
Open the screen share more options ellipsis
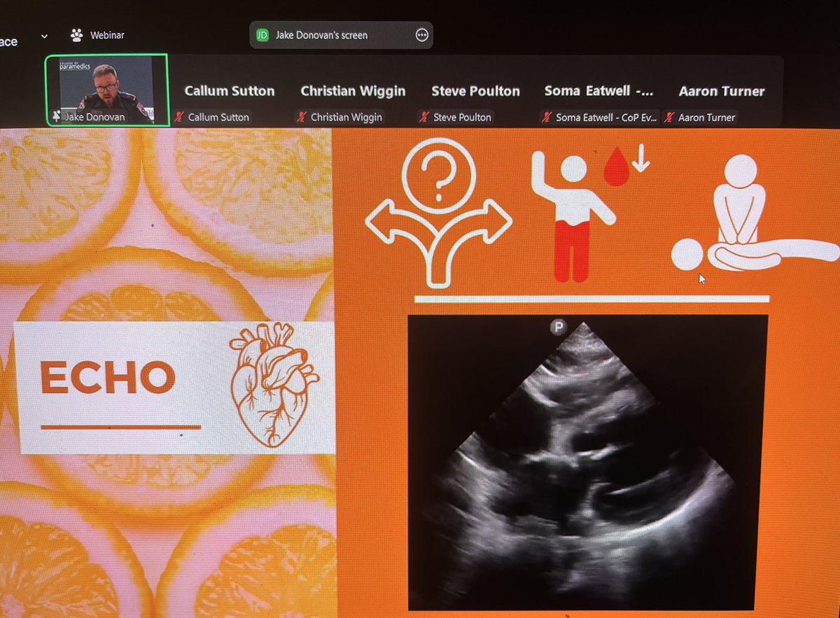(421, 35)
